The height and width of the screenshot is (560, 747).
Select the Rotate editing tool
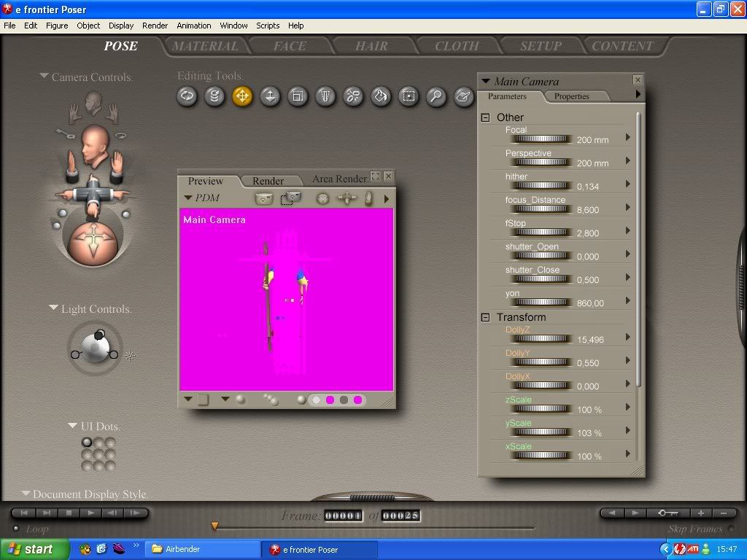[187, 96]
